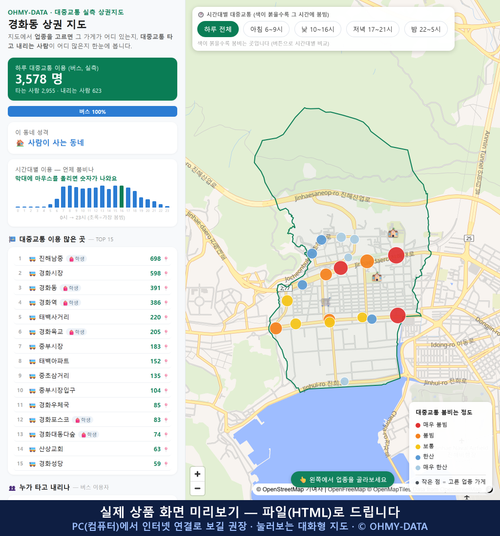500x536 pixels.
Task: Click the pink pin beside the 59 count
Action: tap(166, 464)
